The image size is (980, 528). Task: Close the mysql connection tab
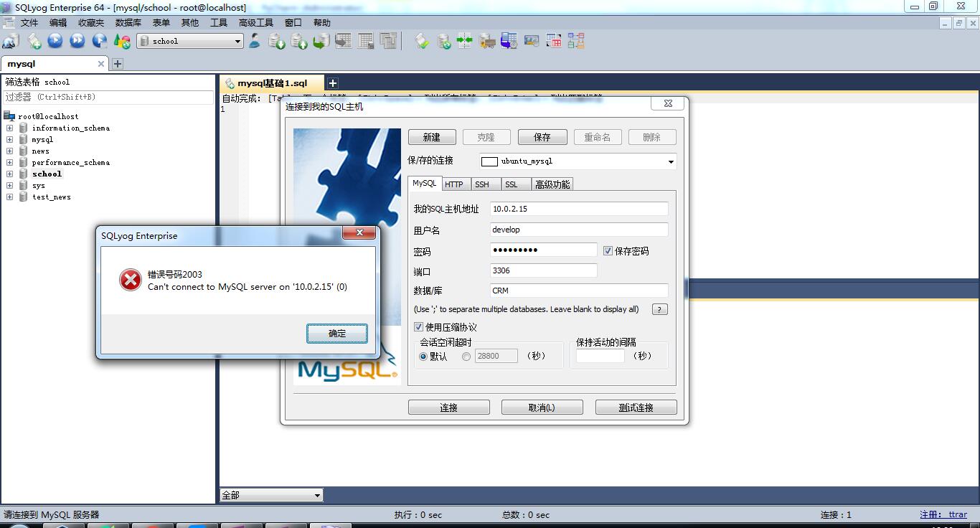point(100,64)
